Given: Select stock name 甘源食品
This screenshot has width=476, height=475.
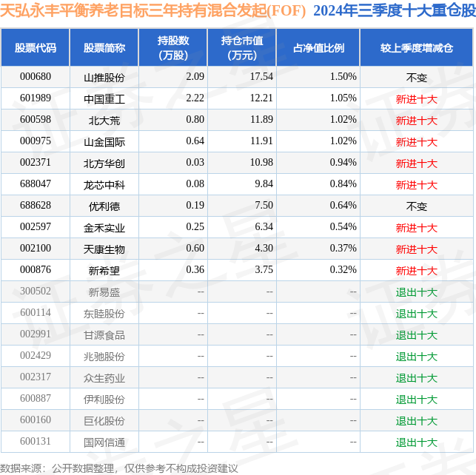Looking at the screenshot, I should (x=104, y=335).
